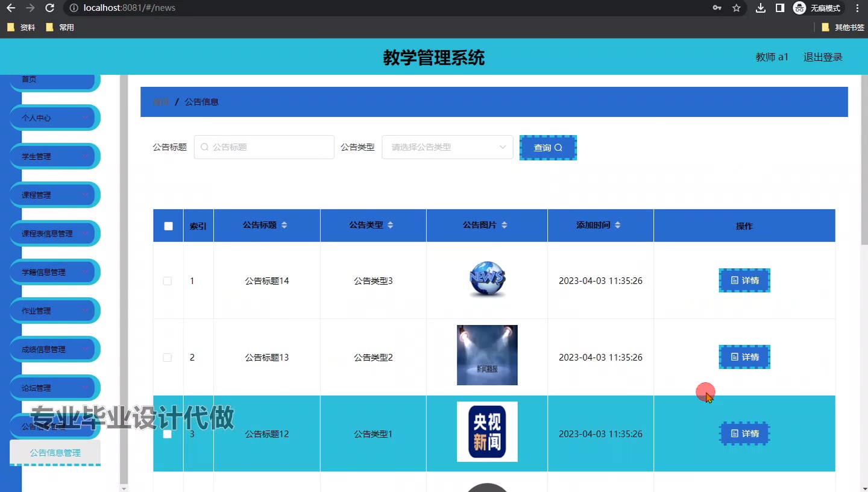Click the 公告类型1 cell
Screen dimensions: 868x492
[x=373, y=434]
